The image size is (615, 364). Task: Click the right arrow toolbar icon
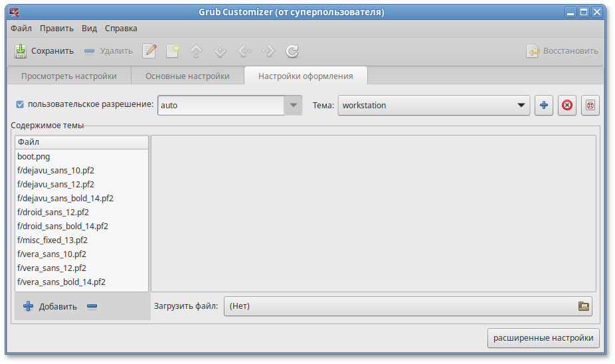pos(269,51)
